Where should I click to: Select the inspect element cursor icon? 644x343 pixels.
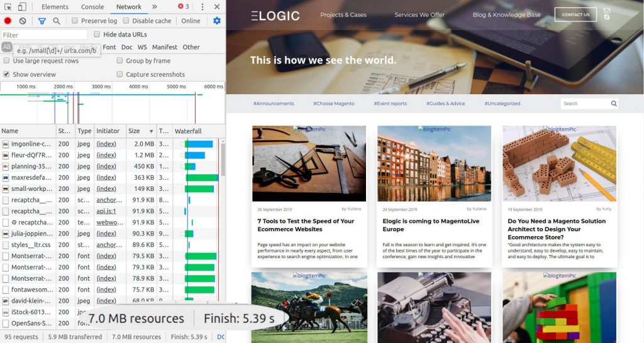(8, 7)
